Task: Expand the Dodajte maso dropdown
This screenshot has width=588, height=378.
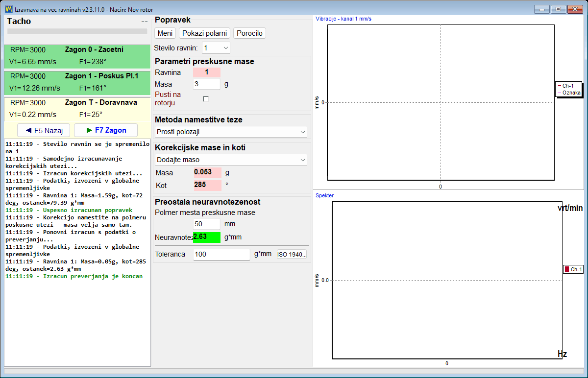Action: pyautogui.click(x=231, y=160)
